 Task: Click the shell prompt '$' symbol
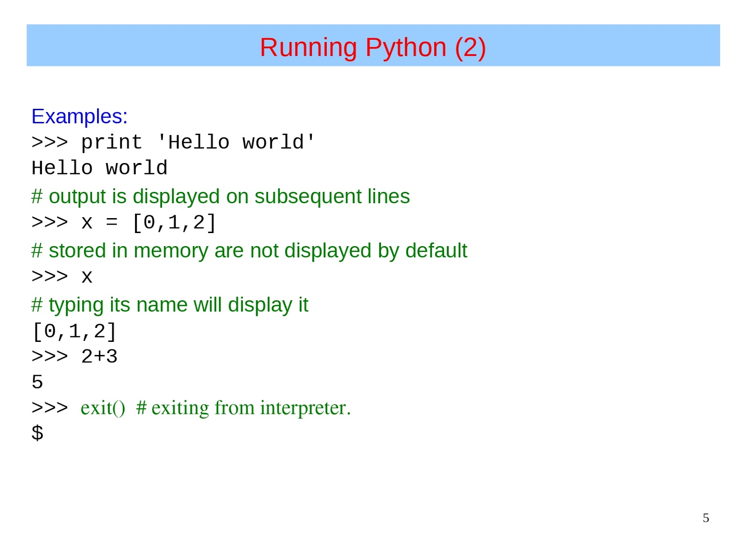pos(37,433)
